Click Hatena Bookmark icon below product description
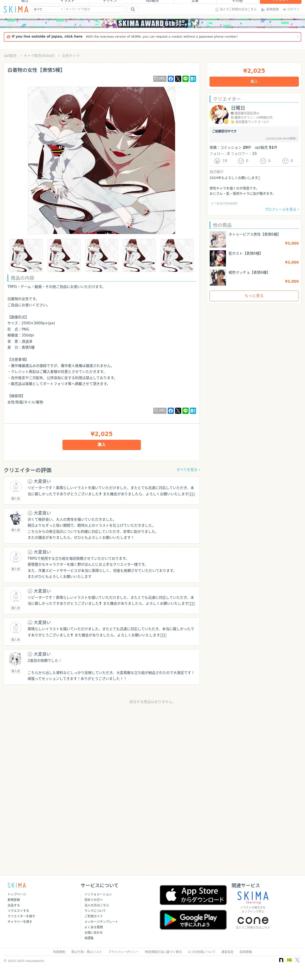This screenshot has height=980, width=305. click(193, 411)
